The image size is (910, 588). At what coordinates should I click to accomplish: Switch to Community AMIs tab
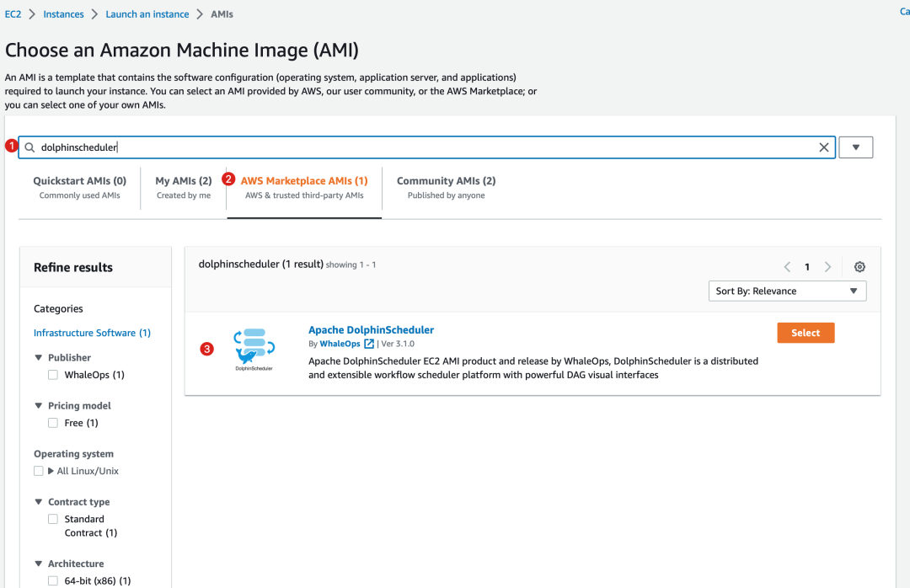tap(447, 188)
